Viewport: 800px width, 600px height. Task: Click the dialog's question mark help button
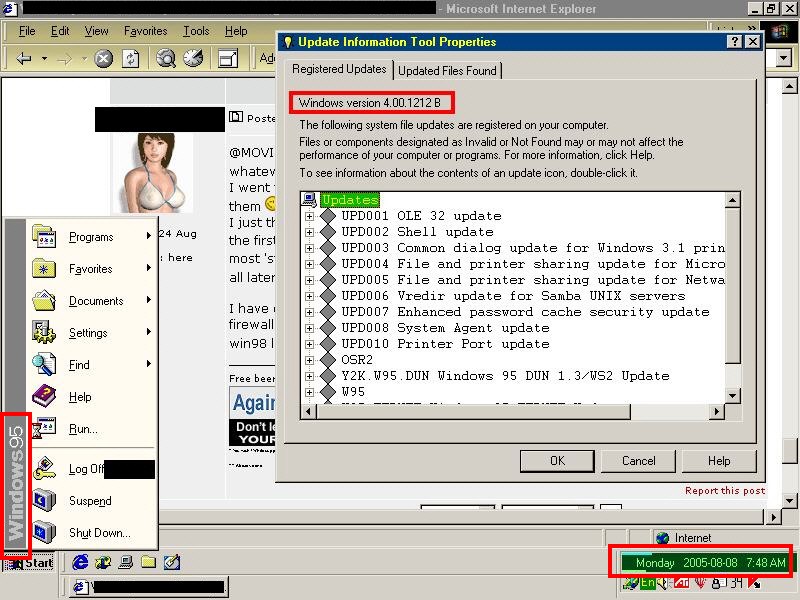point(734,42)
